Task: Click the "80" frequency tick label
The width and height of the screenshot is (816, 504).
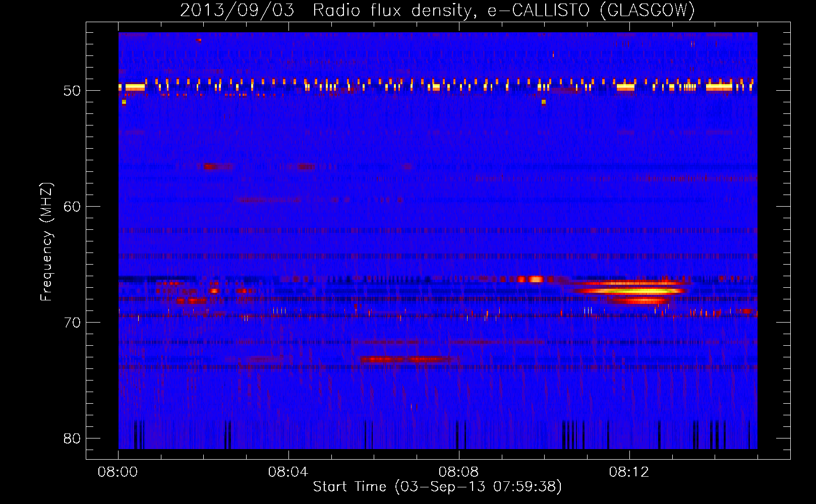Action: (x=72, y=438)
